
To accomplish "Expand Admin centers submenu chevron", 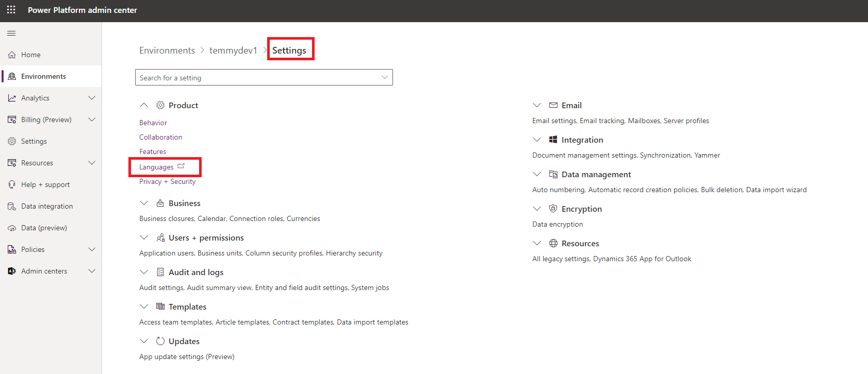I will point(92,271).
